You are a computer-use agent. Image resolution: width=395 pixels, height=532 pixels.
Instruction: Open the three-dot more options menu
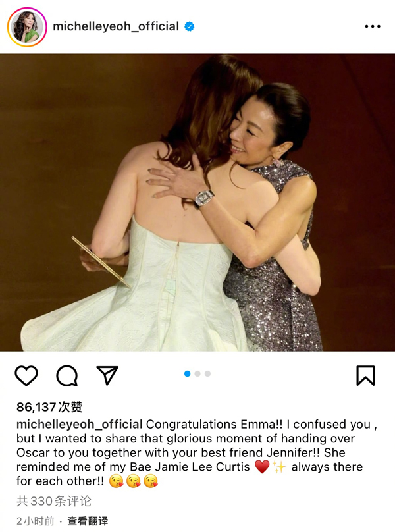point(373,26)
